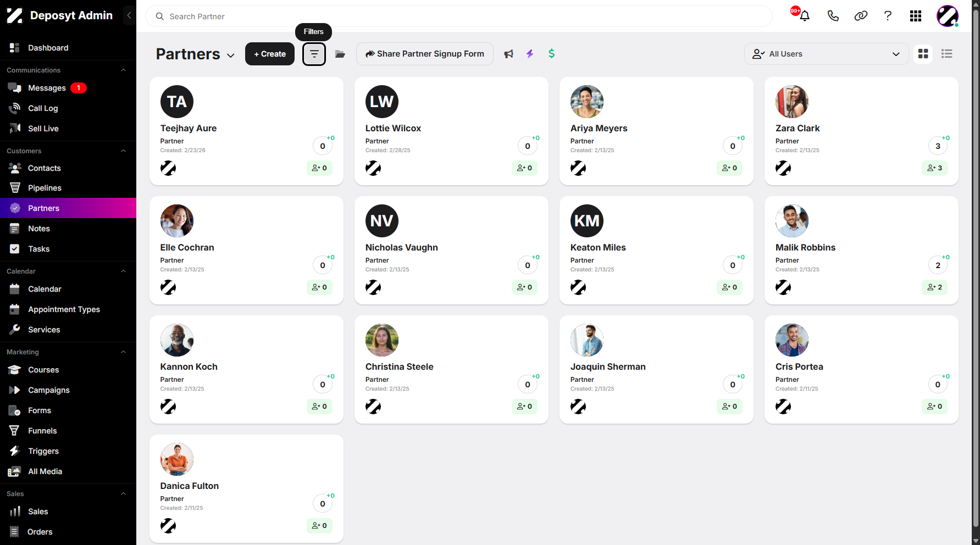The image size is (980, 545).
Task: Switch to grid card view
Action: coord(923,54)
